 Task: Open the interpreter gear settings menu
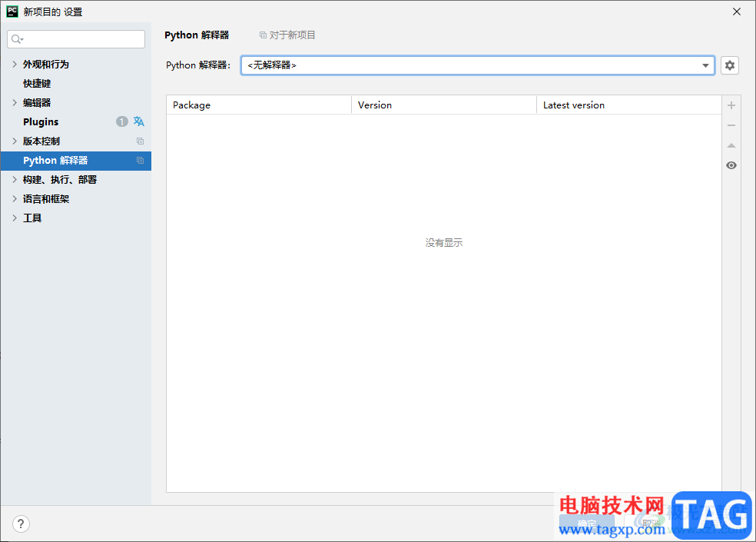pos(729,65)
